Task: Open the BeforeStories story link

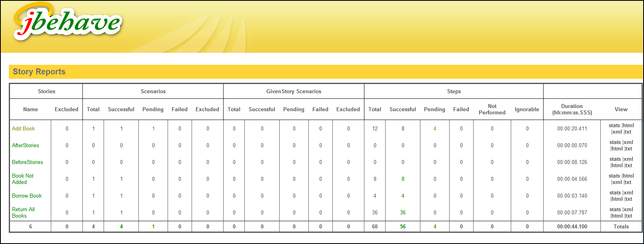Action: pyautogui.click(x=27, y=162)
